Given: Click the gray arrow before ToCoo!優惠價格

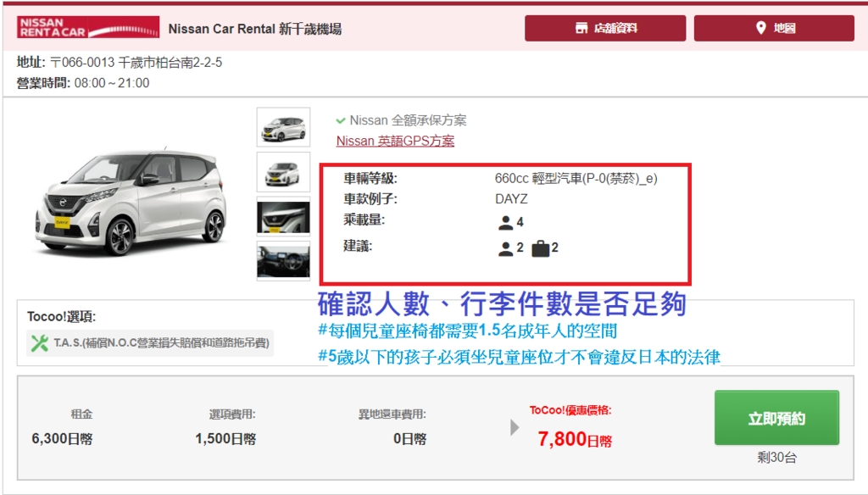Looking at the screenshot, I should coord(515,427).
